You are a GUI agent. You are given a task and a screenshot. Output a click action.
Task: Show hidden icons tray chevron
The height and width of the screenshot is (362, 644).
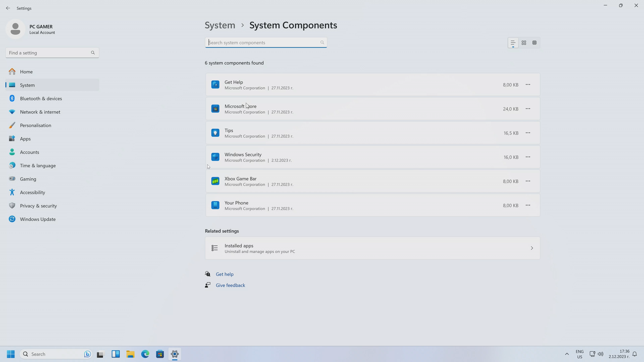(x=567, y=354)
